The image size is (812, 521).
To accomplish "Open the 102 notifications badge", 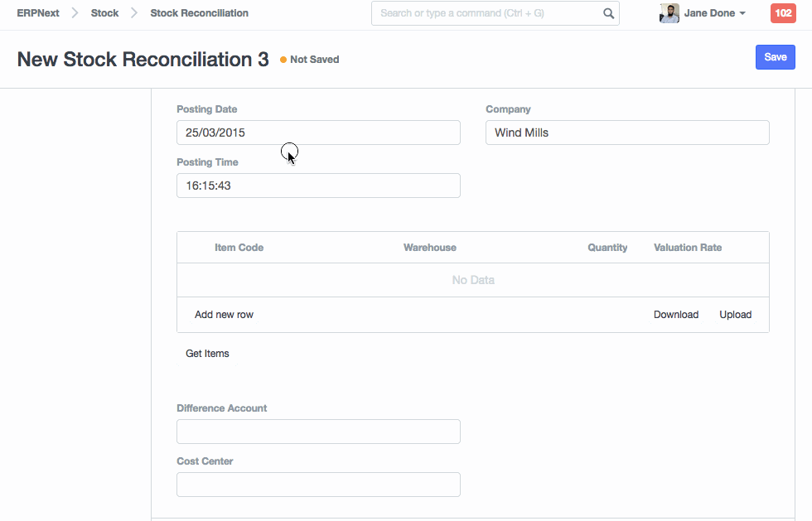I will (783, 13).
